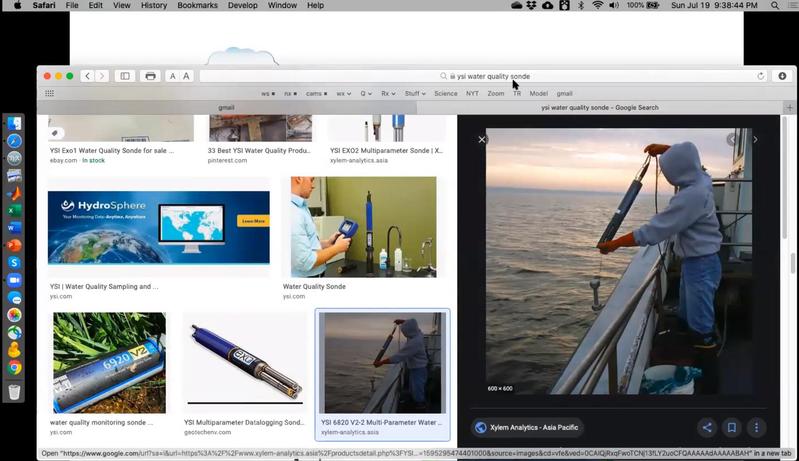
Task: Close the image preview panel
Action: click(x=482, y=140)
